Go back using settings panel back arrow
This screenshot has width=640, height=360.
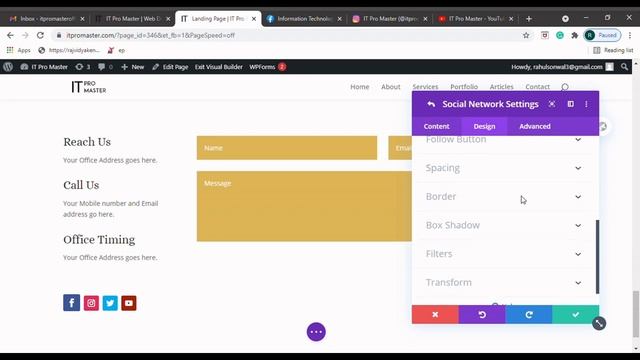click(x=431, y=104)
